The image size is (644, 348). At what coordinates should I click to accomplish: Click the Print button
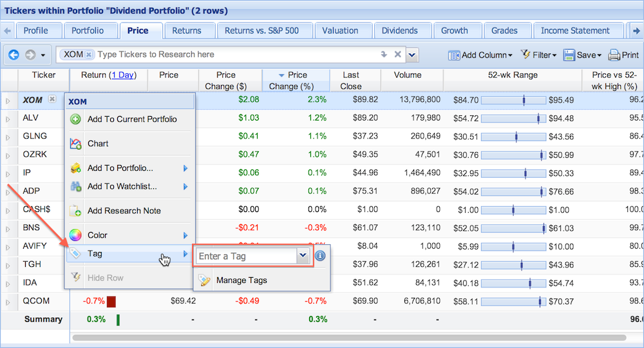tap(623, 55)
